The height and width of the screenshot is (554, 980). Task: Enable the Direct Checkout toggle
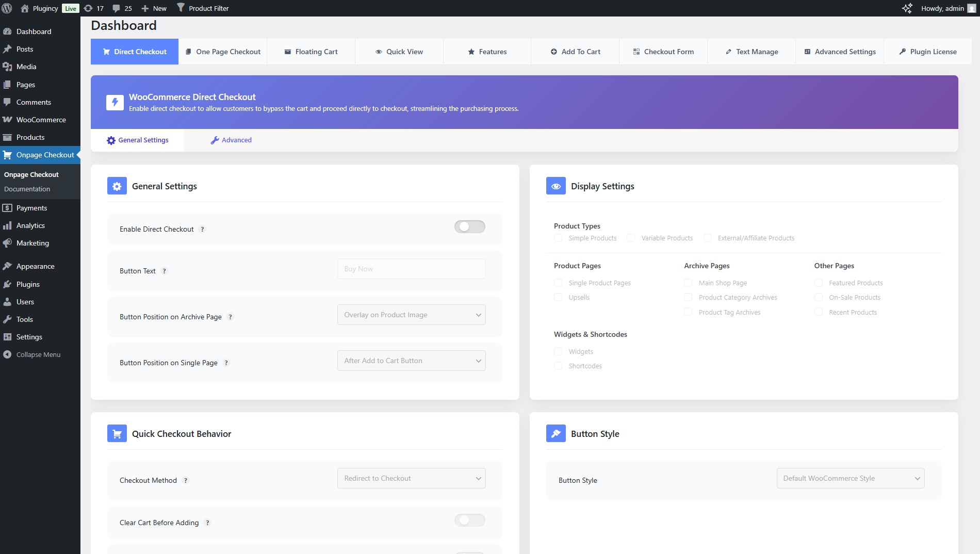(469, 227)
